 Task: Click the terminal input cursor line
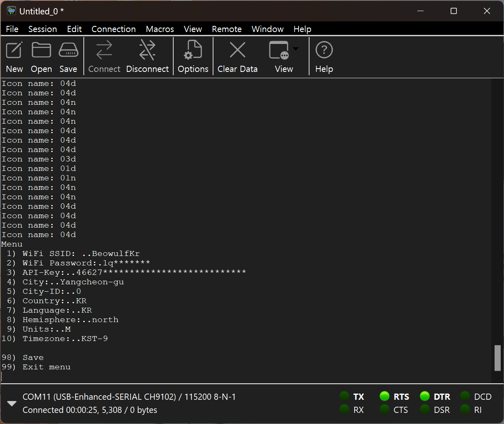pos(246,376)
